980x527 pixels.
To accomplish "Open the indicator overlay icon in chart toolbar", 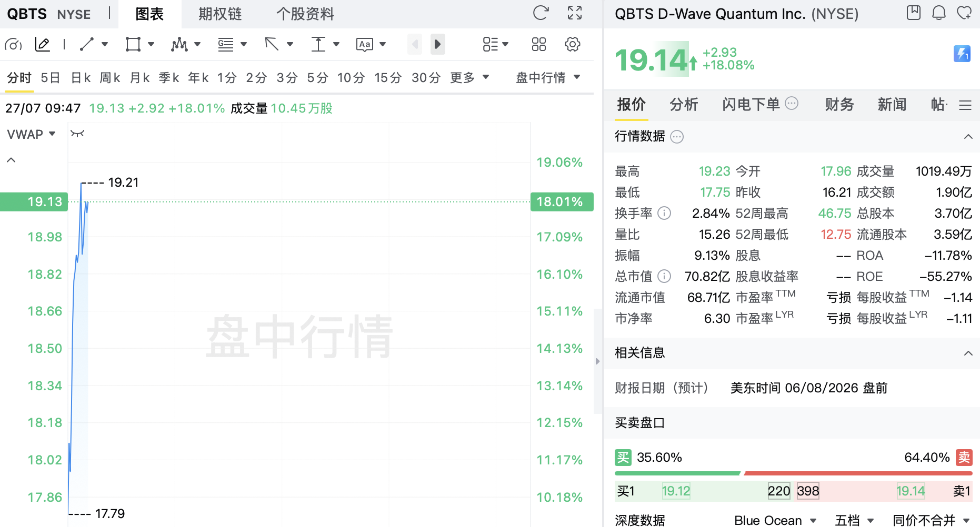I will [x=13, y=45].
